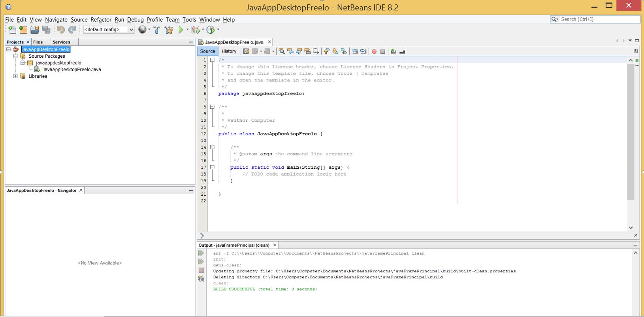
Task: Expand the Libraries node
Action: (x=15, y=76)
